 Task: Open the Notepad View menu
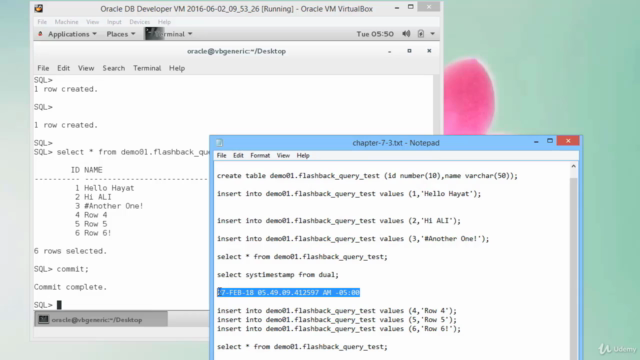tap(283, 156)
